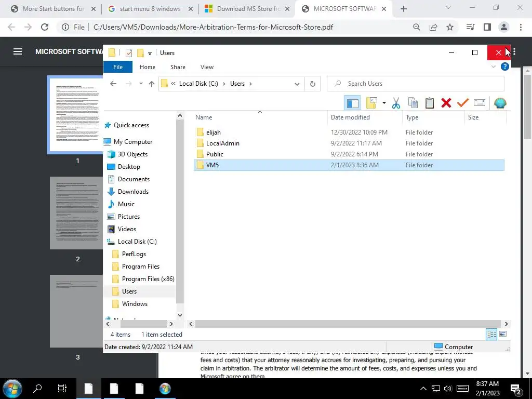Open the Home ribbon tab

click(x=147, y=67)
